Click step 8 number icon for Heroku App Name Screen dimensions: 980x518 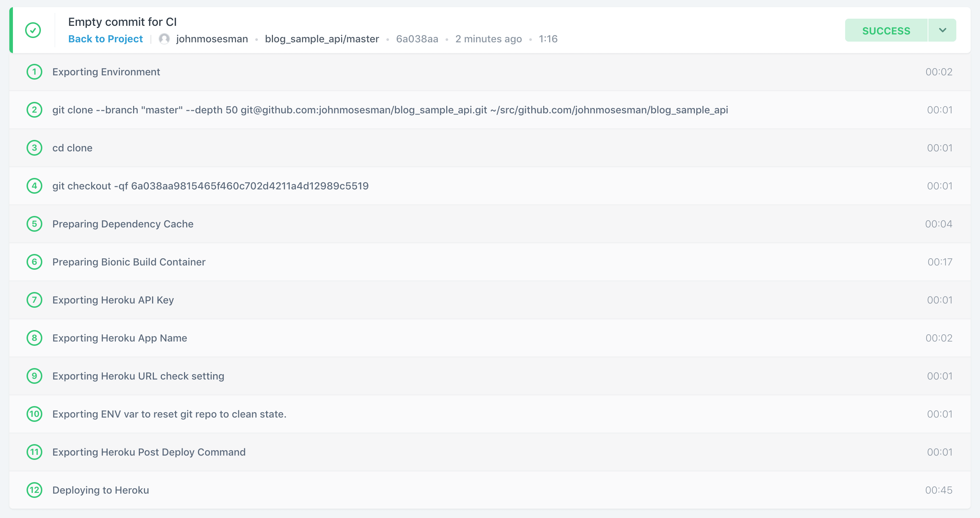(x=34, y=338)
